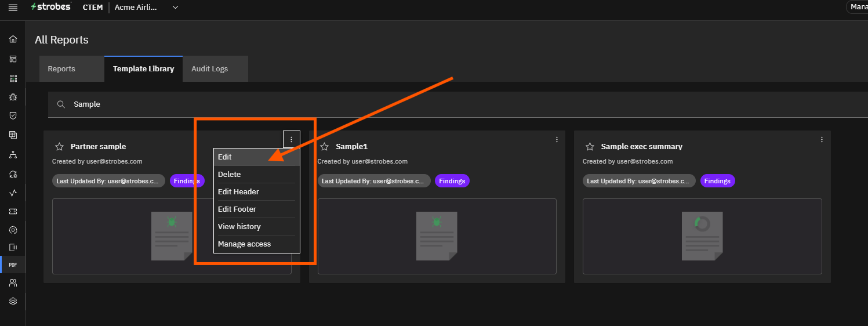Focus the search field containing Sample
Viewport: 868px width, 326px height.
[x=457, y=104]
